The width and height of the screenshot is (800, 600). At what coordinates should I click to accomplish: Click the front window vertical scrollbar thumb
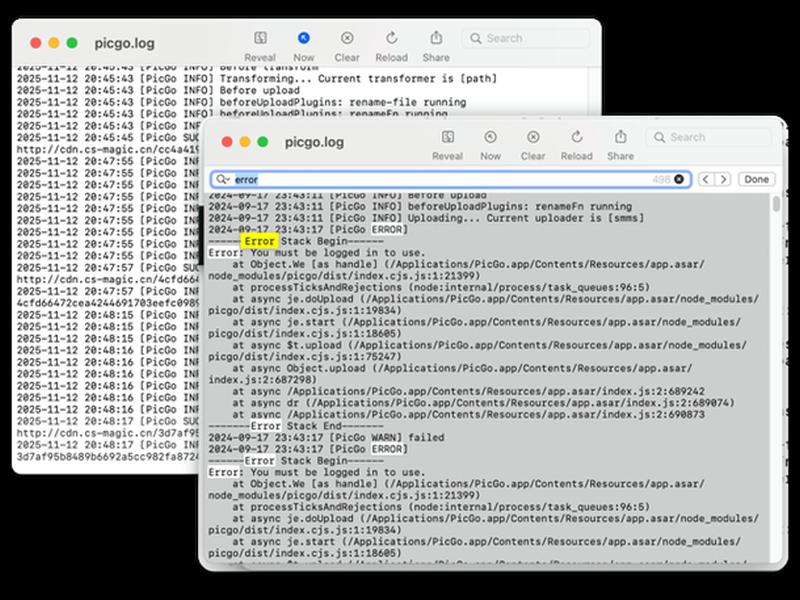click(x=777, y=204)
